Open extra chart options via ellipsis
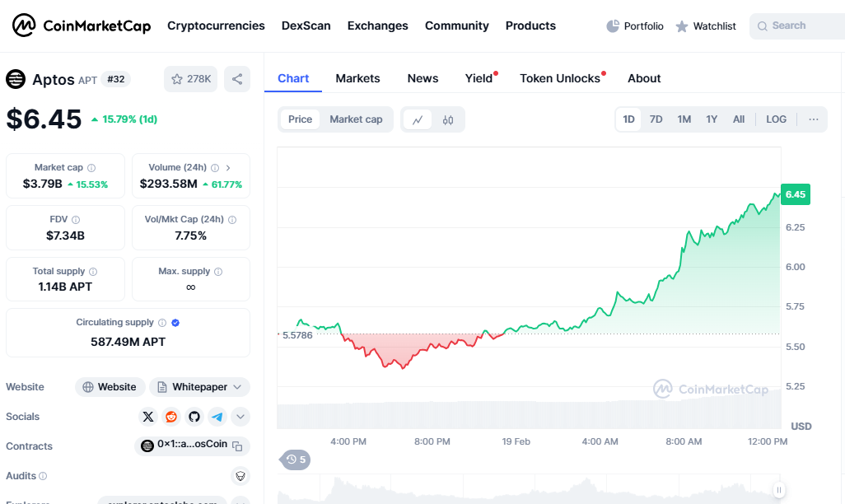Screen dimensions: 845x504 click(x=814, y=119)
